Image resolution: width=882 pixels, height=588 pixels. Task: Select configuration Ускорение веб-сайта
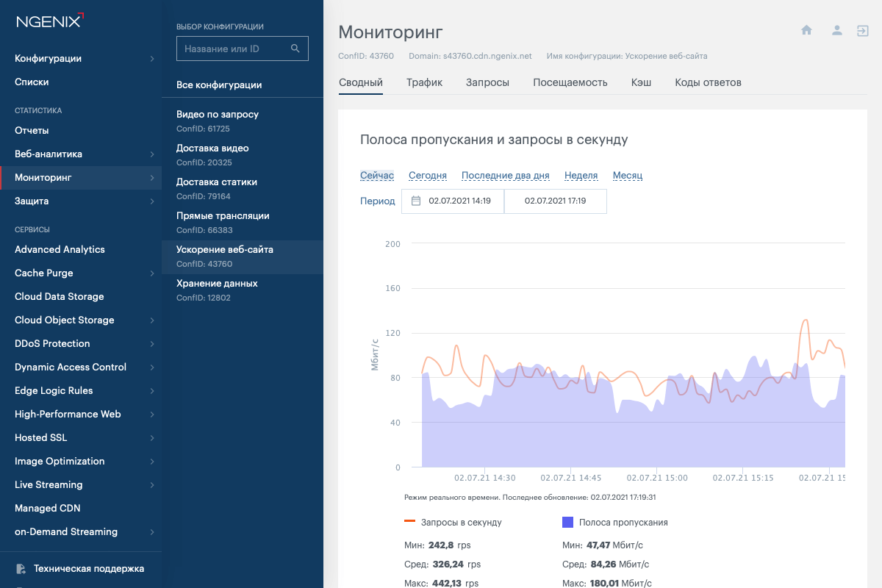click(243, 257)
